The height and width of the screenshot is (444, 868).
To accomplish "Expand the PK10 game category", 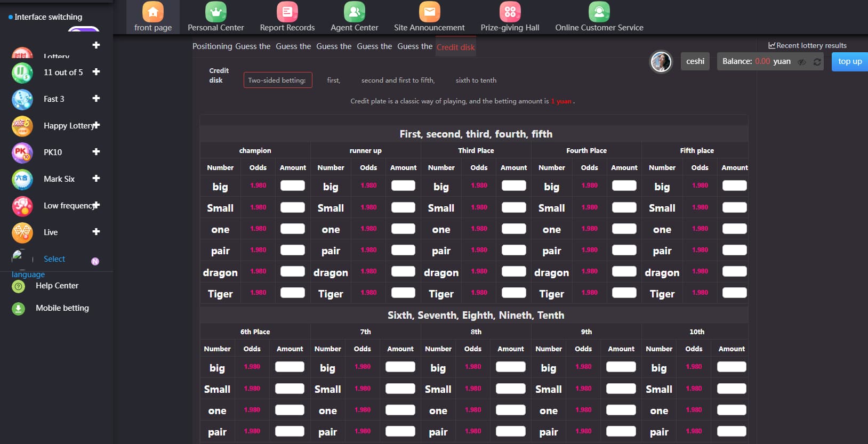I will coord(96,152).
